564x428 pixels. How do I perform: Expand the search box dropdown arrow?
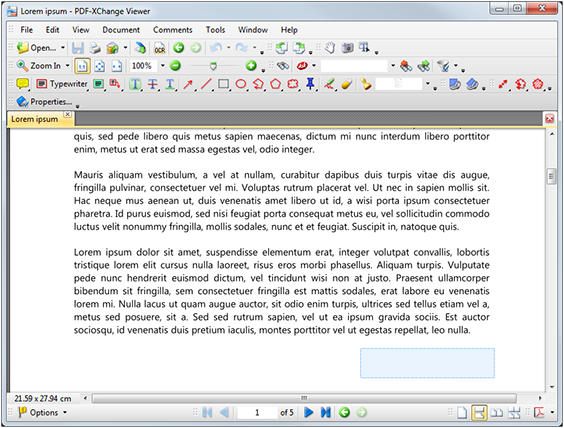[x=393, y=66]
